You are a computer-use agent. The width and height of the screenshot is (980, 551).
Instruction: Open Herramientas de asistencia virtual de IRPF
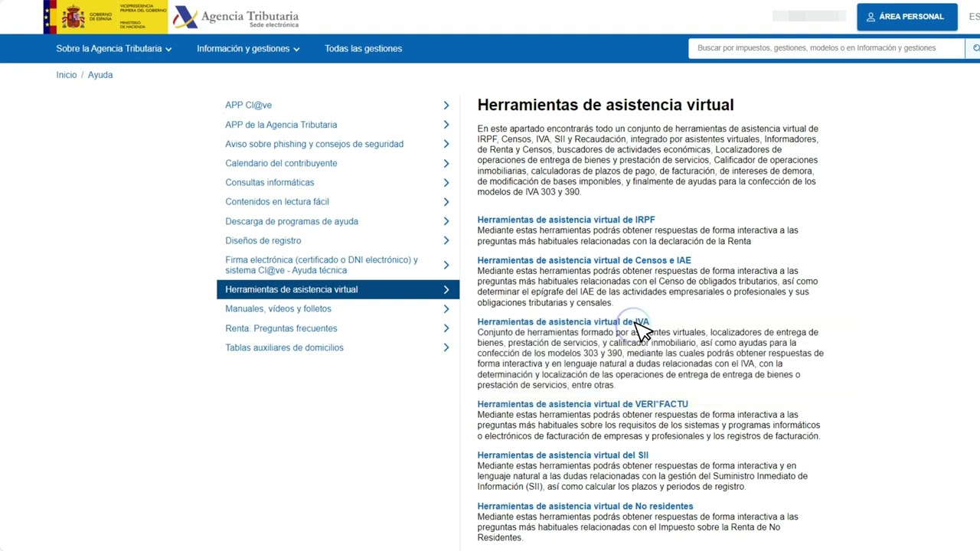[x=566, y=220]
